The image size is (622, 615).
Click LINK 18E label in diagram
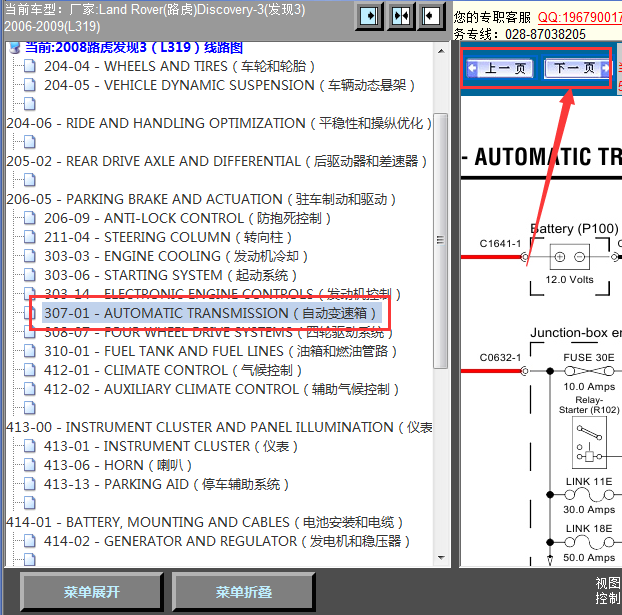pos(589,529)
